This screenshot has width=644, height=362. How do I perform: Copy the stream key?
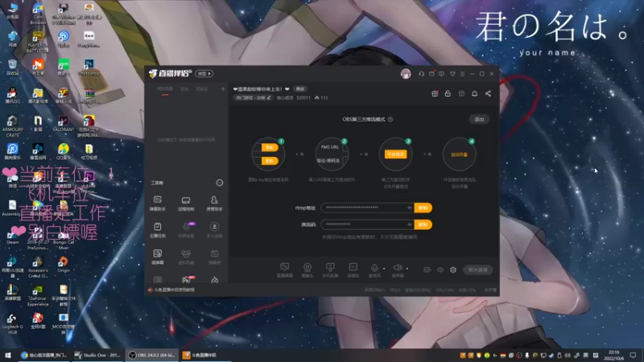pos(423,224)
